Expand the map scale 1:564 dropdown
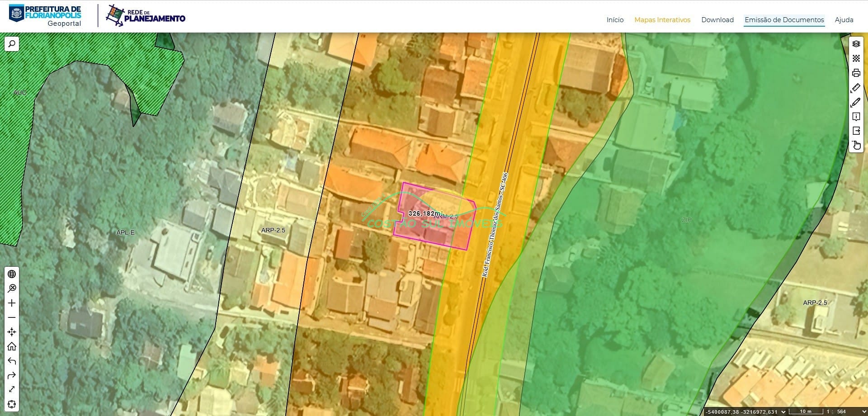The width and height of the screenshot is (868, 416). pyautogui.click(x=864, y=412)
